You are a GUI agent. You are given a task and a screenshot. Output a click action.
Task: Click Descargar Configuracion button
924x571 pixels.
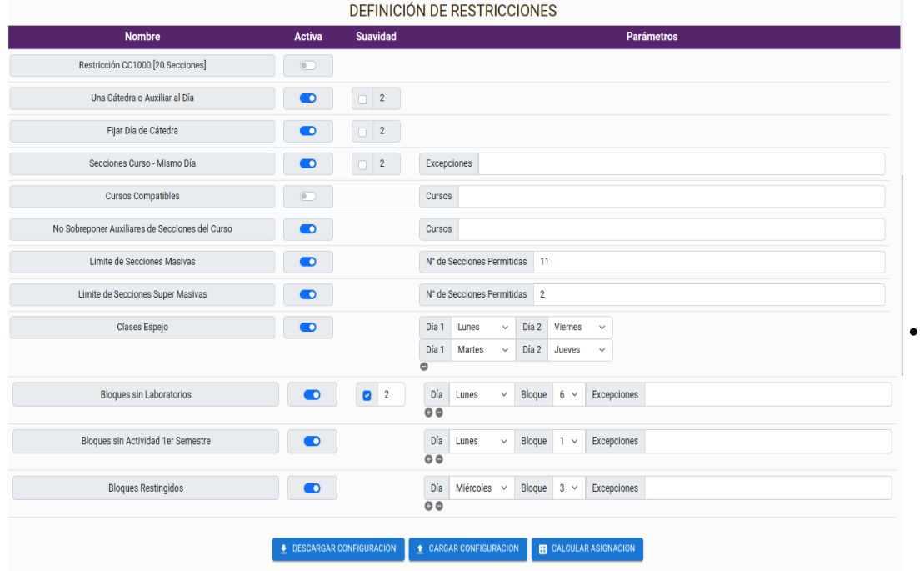click(x=338, y=549)
